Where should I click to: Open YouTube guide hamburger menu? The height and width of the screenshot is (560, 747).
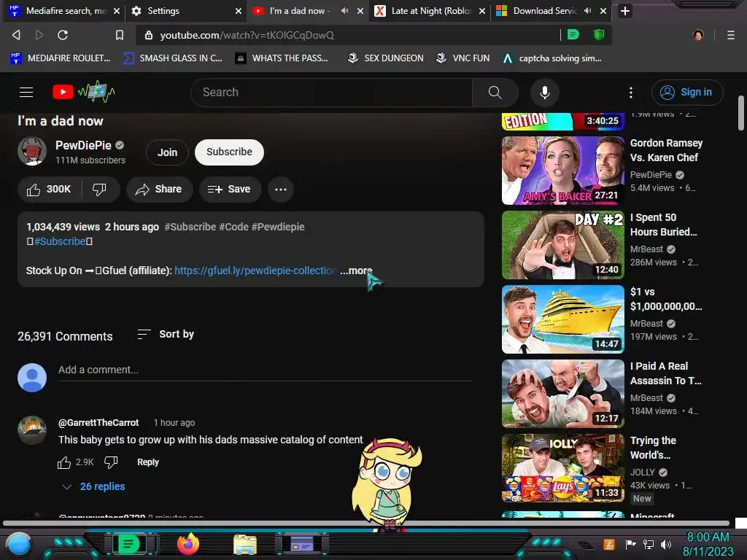(x=26, y=93)
